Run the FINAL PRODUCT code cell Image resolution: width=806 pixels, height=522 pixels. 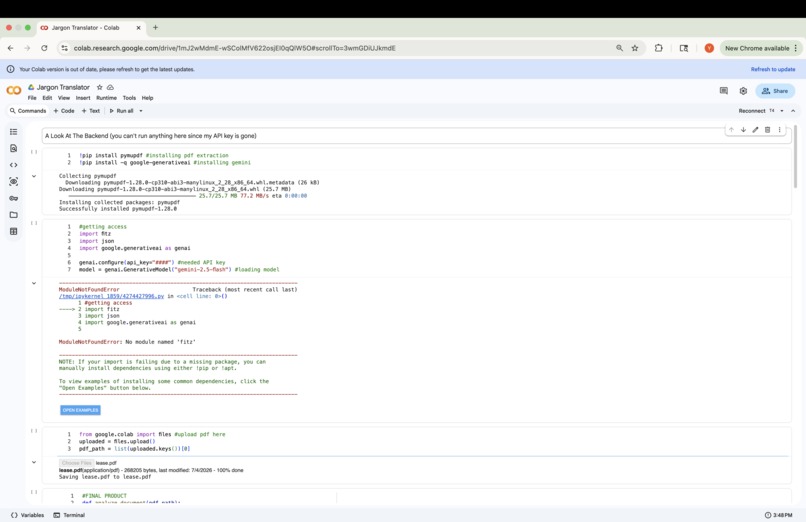coord(34,492)
